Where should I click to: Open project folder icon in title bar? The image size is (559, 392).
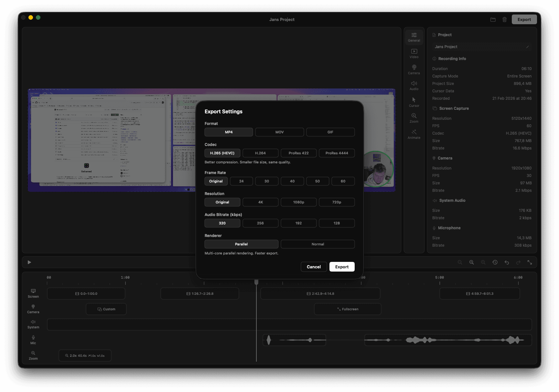pyautogui.click(x=493, y=19)
